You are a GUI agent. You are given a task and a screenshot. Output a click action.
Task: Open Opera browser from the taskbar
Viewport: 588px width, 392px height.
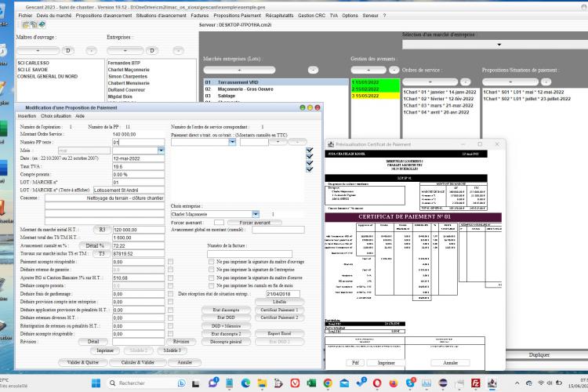tap(377, 383)
